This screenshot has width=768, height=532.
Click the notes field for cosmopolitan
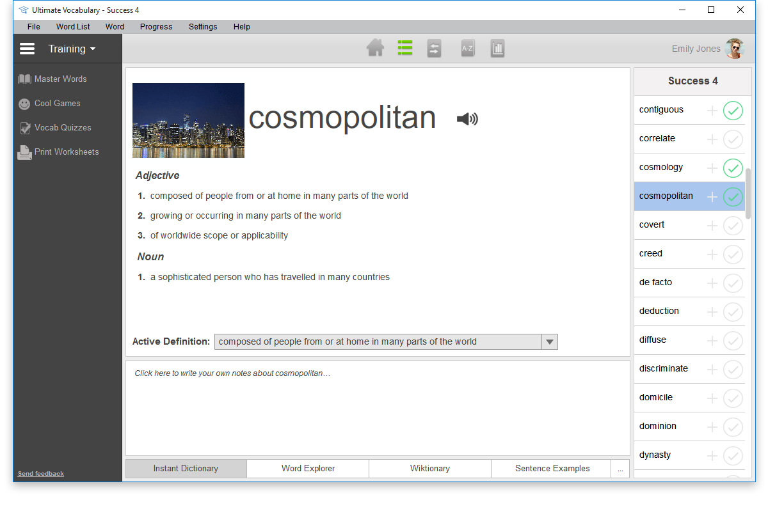(x=378, y=408)
